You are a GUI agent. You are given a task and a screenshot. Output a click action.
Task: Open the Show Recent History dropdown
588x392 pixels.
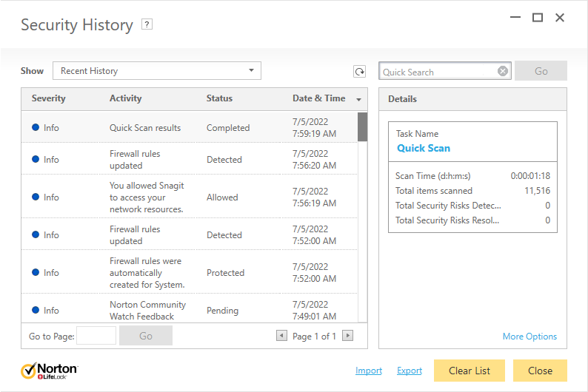pyautogui.click(x=157, y=71)
